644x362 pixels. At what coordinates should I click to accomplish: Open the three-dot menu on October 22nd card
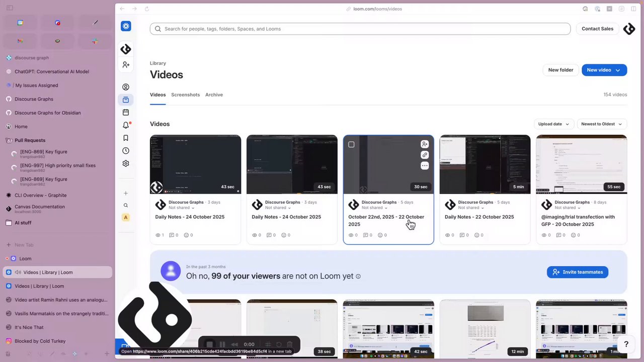(x=425, y=165)
